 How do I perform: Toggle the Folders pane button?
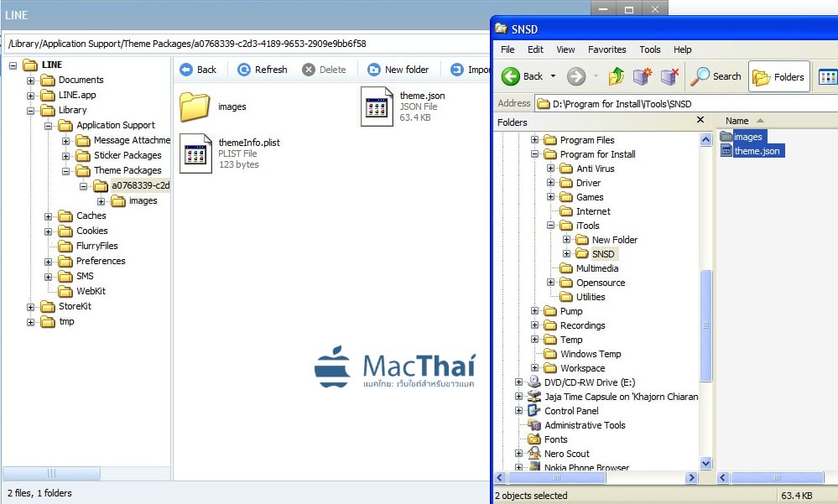click(778, 76)
